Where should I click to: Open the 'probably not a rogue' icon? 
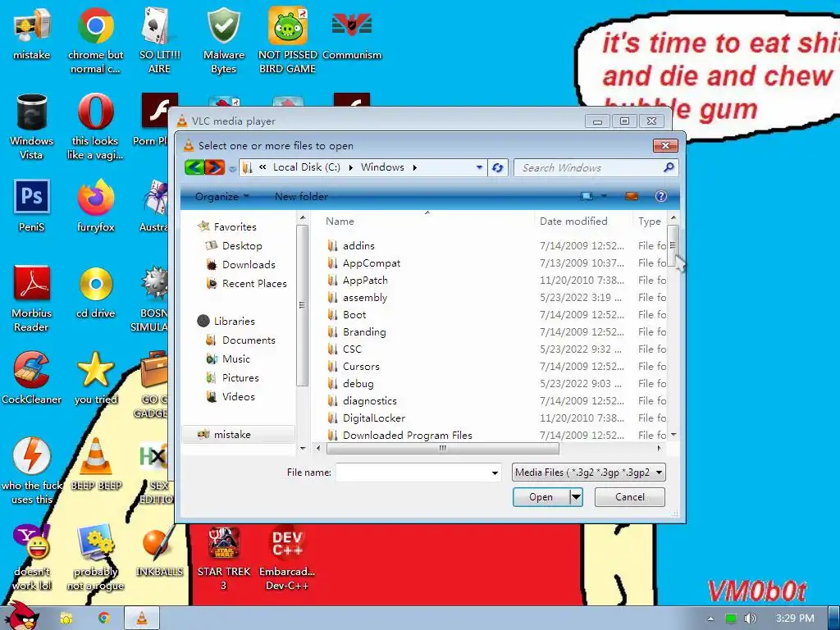point(95,557)
